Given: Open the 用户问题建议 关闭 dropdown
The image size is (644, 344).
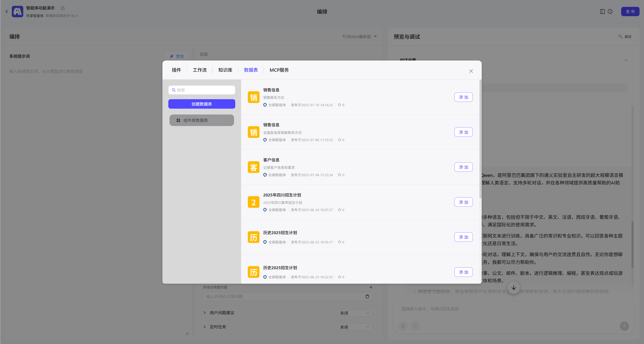Looking at the screenshot, I should pos(355,313).
